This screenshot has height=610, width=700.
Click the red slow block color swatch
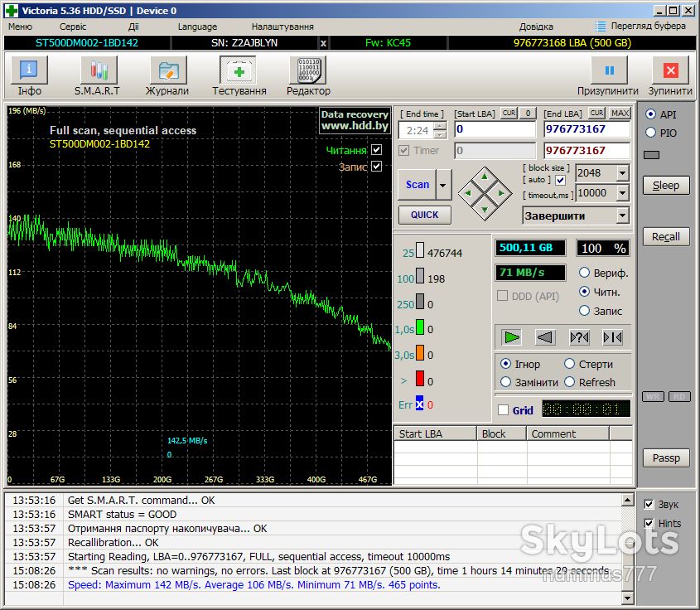pos(420,378)
